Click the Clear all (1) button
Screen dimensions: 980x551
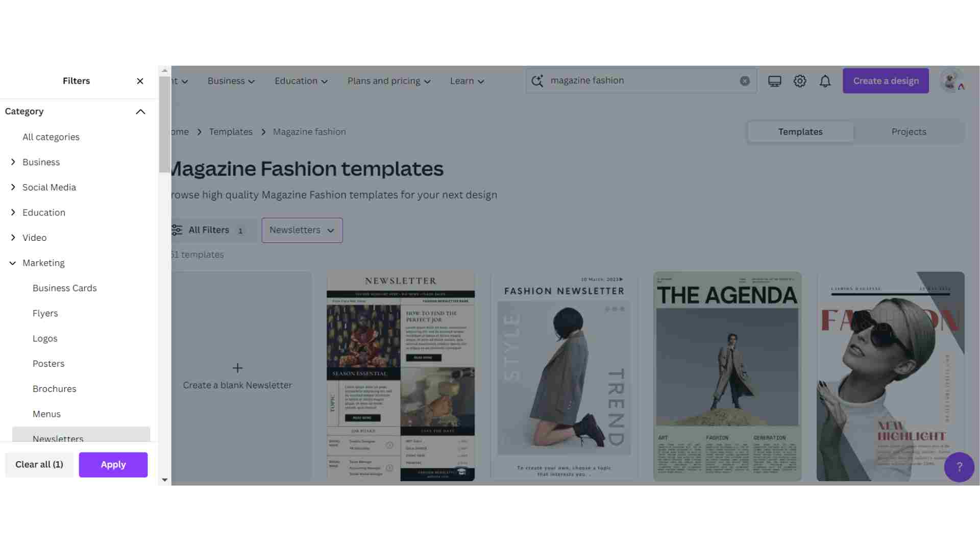click(x=39, y=464)
